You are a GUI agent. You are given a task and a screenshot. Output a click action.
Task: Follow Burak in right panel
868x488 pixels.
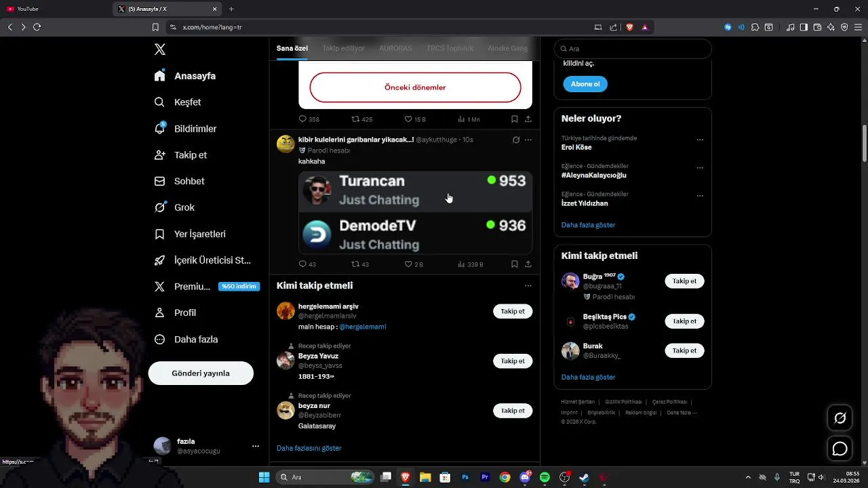684,351
